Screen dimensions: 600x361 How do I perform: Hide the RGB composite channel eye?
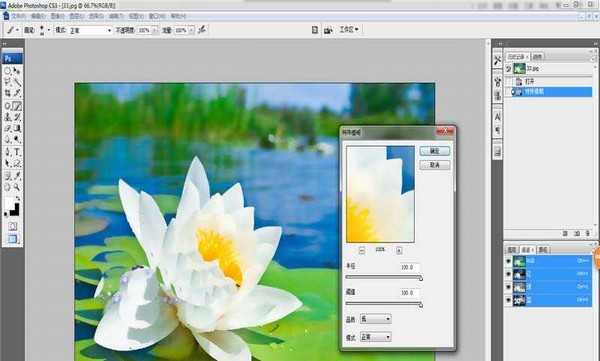point(509,261)
